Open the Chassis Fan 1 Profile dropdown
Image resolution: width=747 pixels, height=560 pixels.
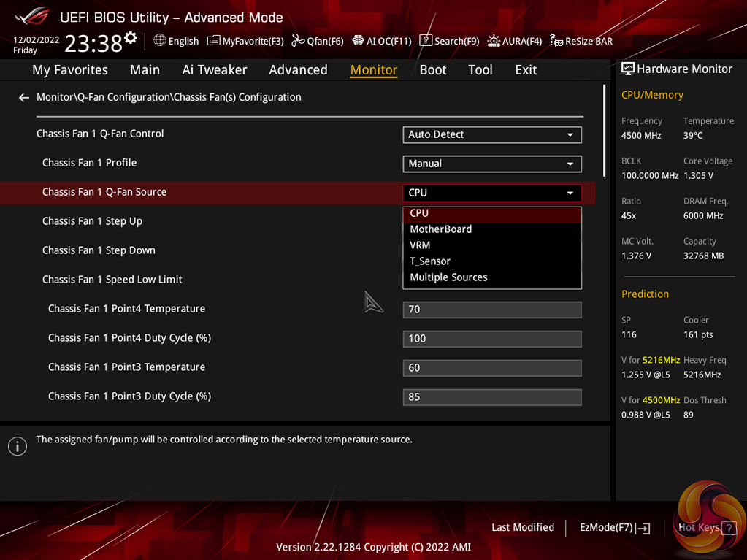pyautogui.click(x=491, y=164)
